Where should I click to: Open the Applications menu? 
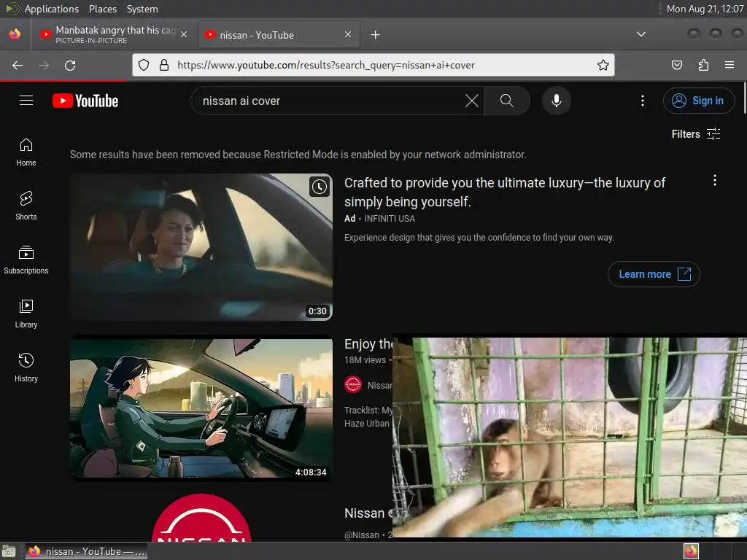pyautogui.click(x=52, y=9)
